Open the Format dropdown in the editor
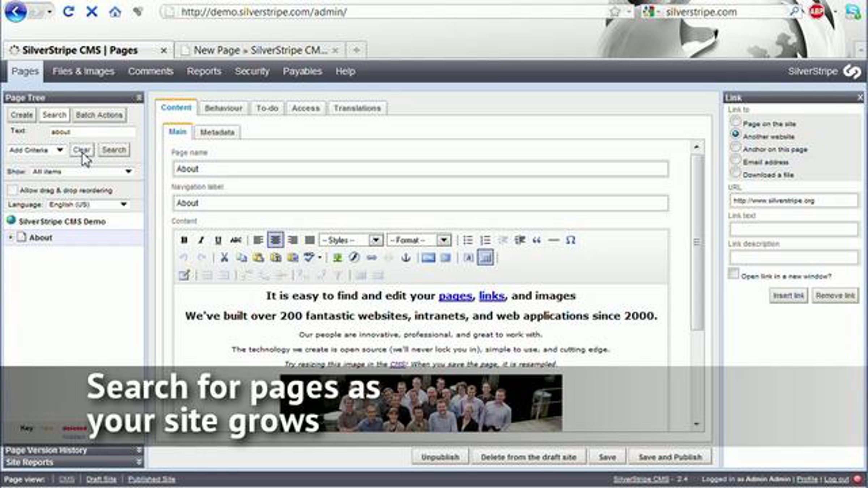Image resolution: width=868 pixels, height=488 pixels. tap(419, 240)
